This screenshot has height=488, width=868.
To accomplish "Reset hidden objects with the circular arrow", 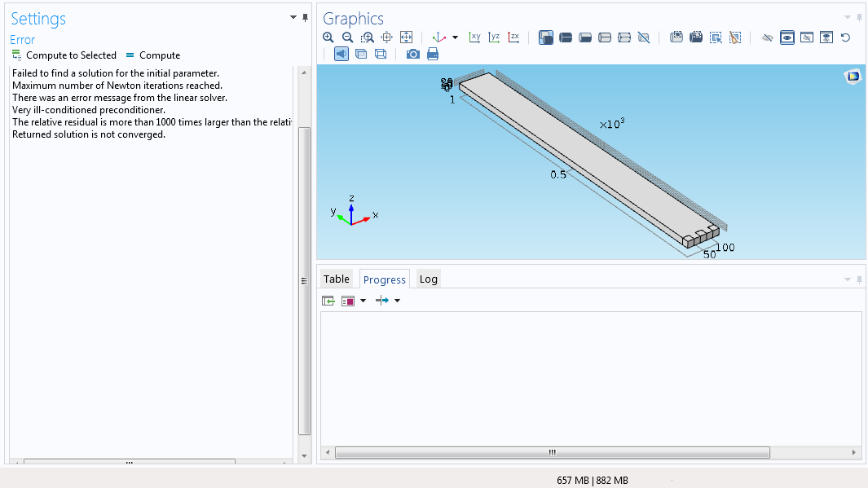I will (x=845, y=37).
